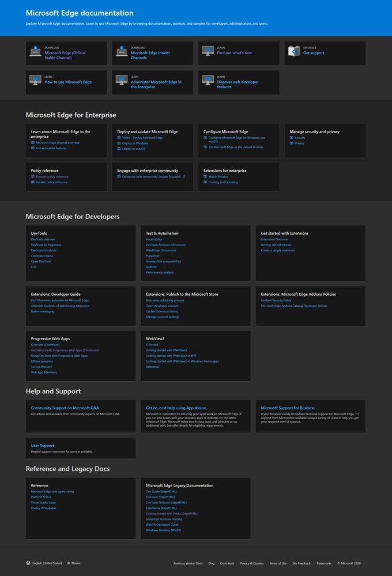The height and width of the screenshot is (576, 392).
Task: Click the book icon next to Security
Action: (292, 138)
